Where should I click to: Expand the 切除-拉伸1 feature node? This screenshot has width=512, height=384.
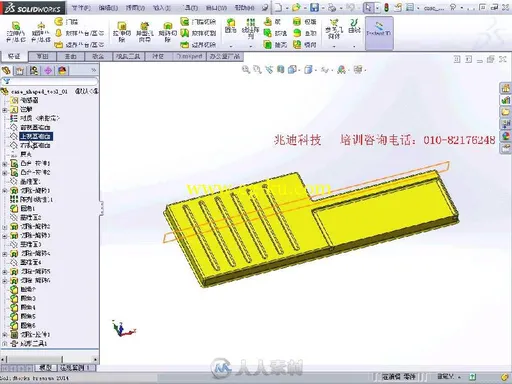5,334
